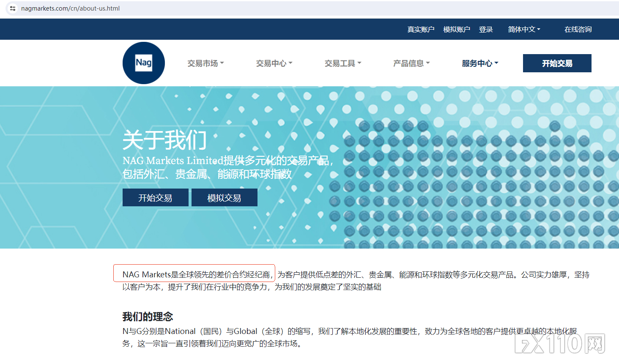This screenshot has width=619, height=364.
Task: Click the 关于我们 banner heading
Action: [x=164, y=140]
